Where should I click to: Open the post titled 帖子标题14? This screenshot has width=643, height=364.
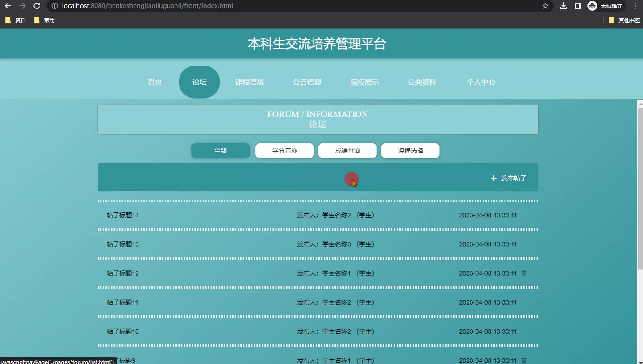pos(123,215)
